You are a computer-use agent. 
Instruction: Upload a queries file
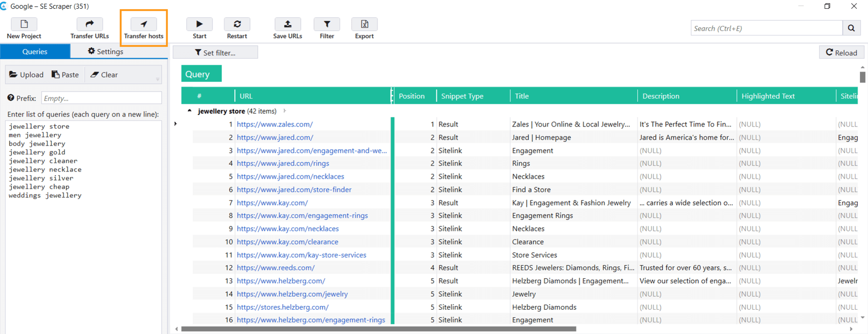26,74
